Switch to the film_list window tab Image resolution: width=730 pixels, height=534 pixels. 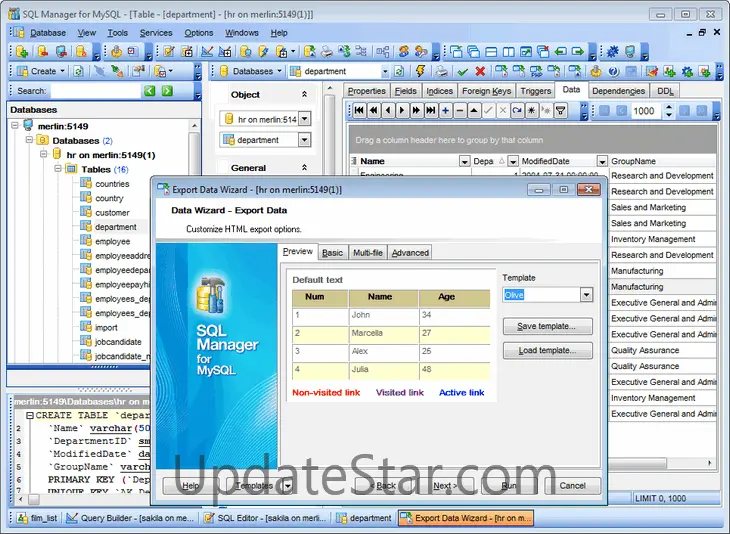tap(37, 518)
